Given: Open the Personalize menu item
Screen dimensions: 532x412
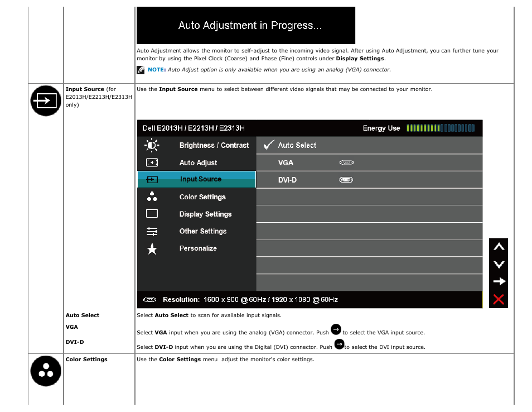Looking at the screenshot, I should pos(198,248).
